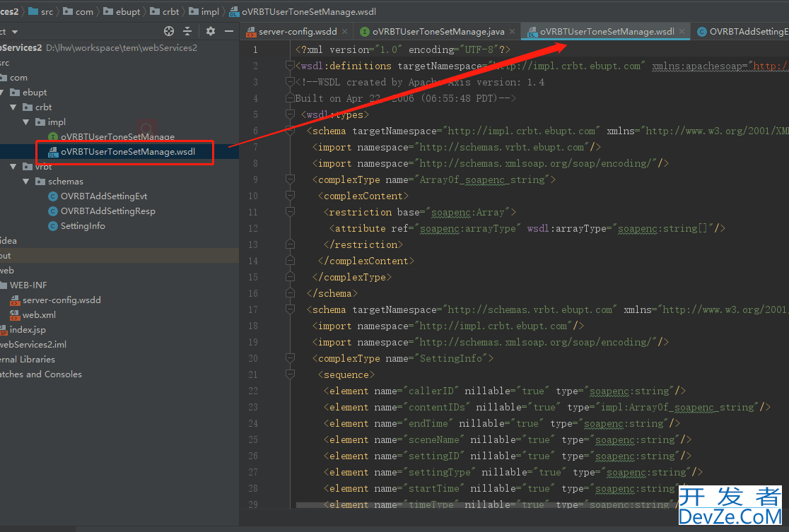The width and height of the screenshot is (789, 532).
Task: Fold complexType block at line 9
Action: [290, 179]
